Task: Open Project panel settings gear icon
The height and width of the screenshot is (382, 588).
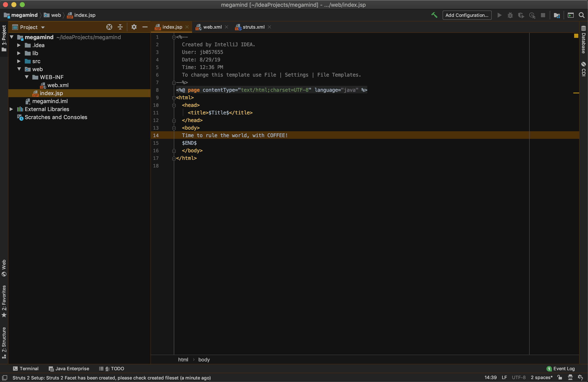Action: 134,27
